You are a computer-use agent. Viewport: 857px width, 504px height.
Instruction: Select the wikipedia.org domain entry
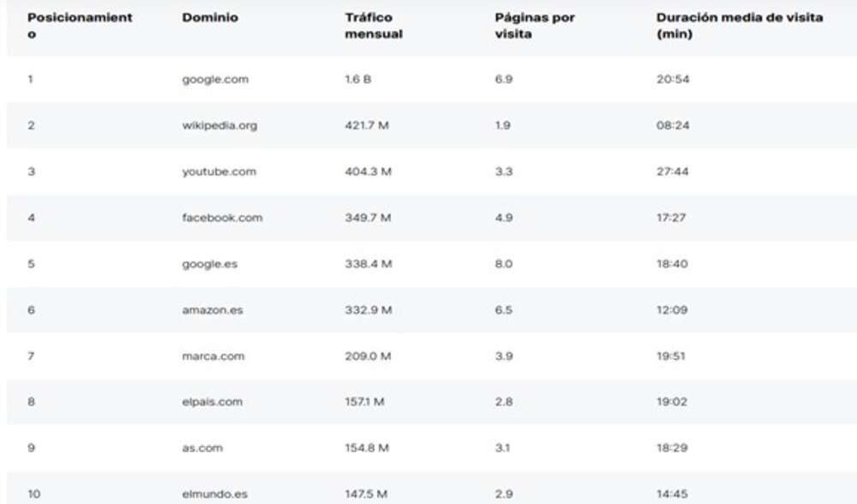tap(218, 124)
